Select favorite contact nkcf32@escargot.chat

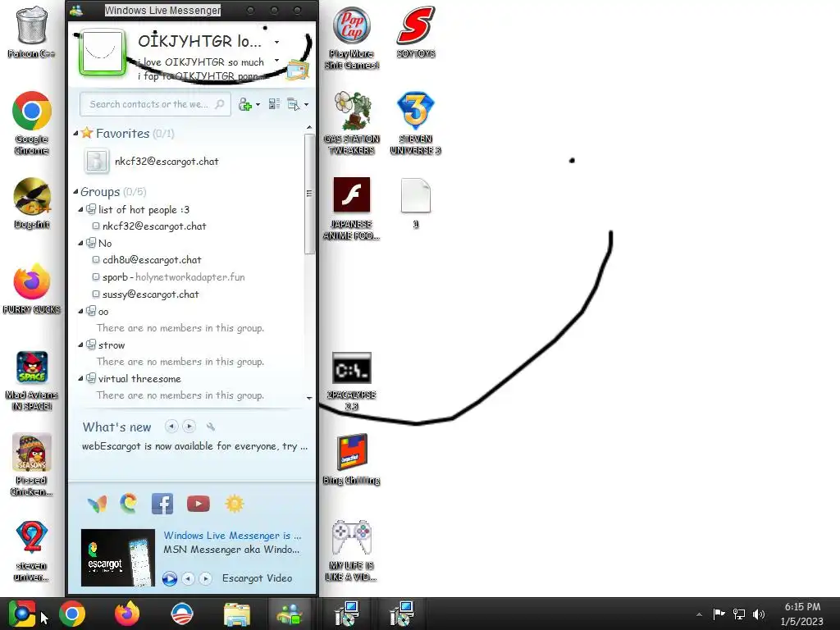tap(167, 162)
